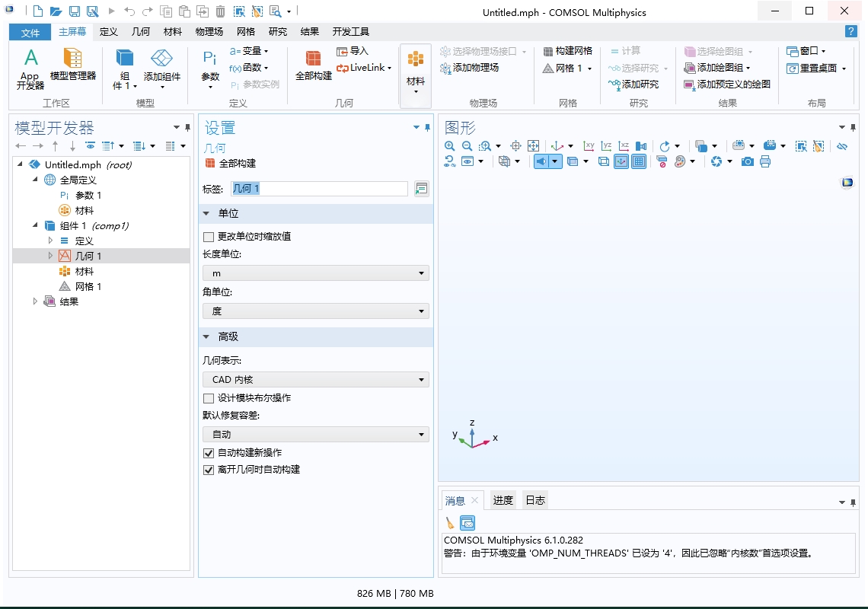Switch to the 开发工具 ribbon tab
This screenshot has width=868, height=609.
[x=350, y=32]
